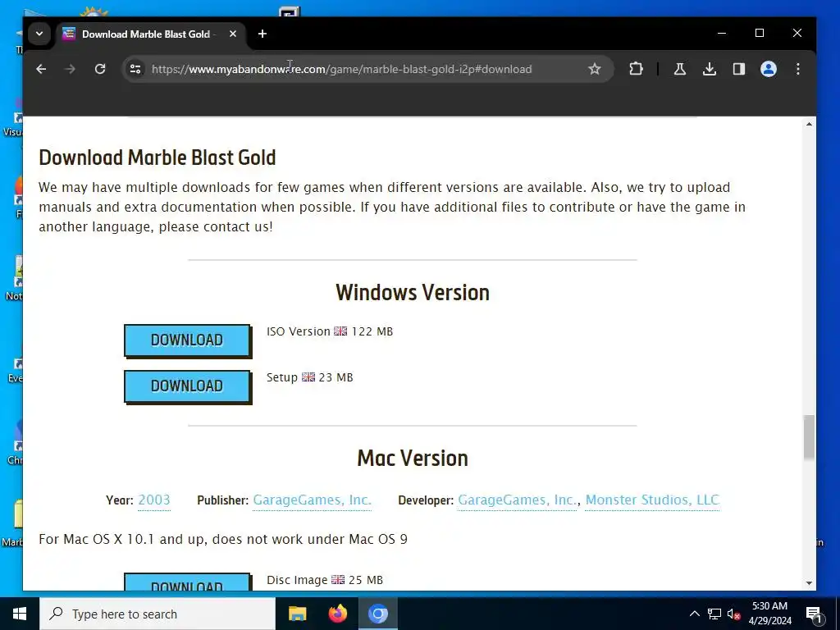840x630 pixels.
Task: Open a new browser tab
Action: coord(262,34)
